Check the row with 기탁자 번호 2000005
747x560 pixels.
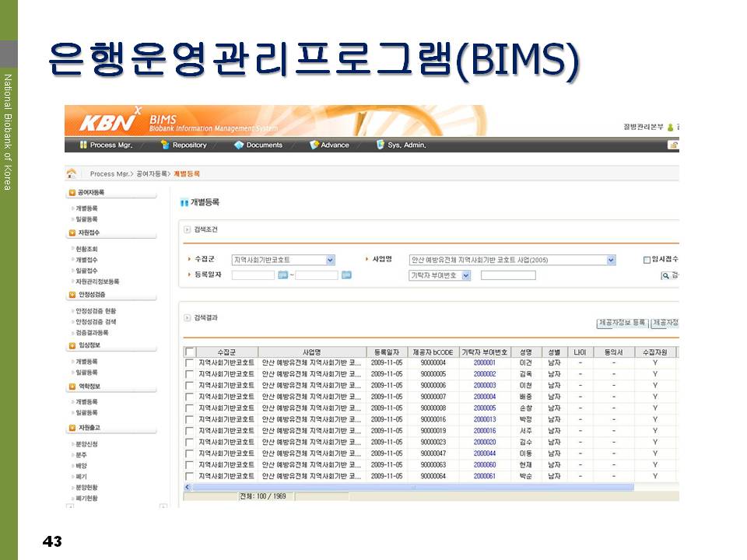click(x=189, y=408)
